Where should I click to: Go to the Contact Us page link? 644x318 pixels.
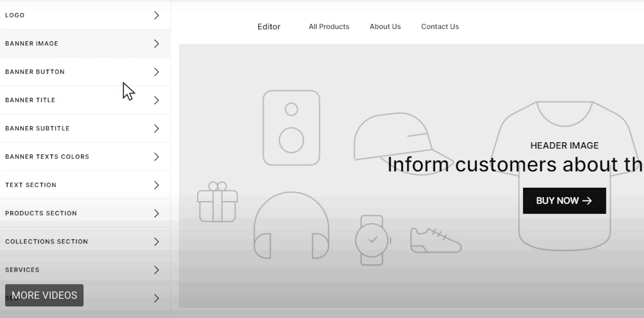(x=439, y=27)
